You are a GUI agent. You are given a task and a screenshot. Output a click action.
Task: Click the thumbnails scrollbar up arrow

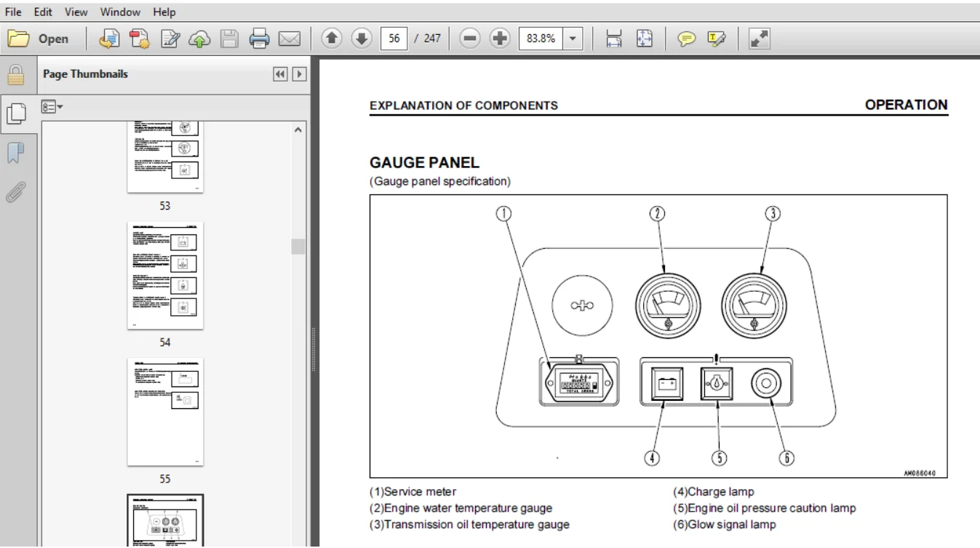click(298, 130)
